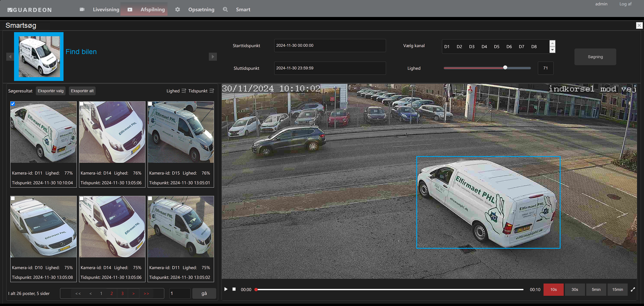Screen dimensions: 644x306
Task: Check result D11 at 13:05:02
Action: point(150,198)
